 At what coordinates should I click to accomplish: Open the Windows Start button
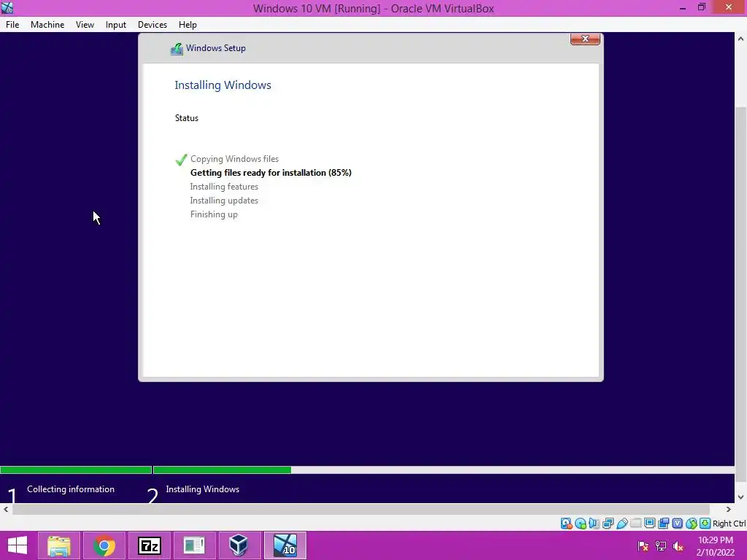[18, 545]
